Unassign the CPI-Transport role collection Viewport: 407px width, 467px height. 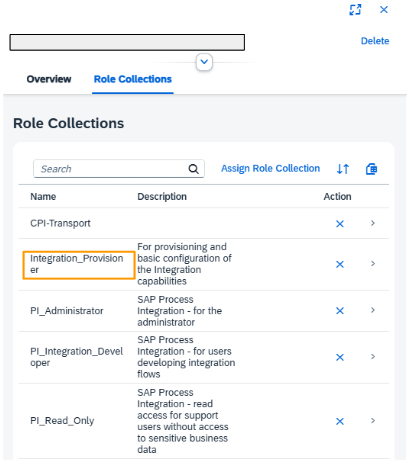(x=340, y=224)
